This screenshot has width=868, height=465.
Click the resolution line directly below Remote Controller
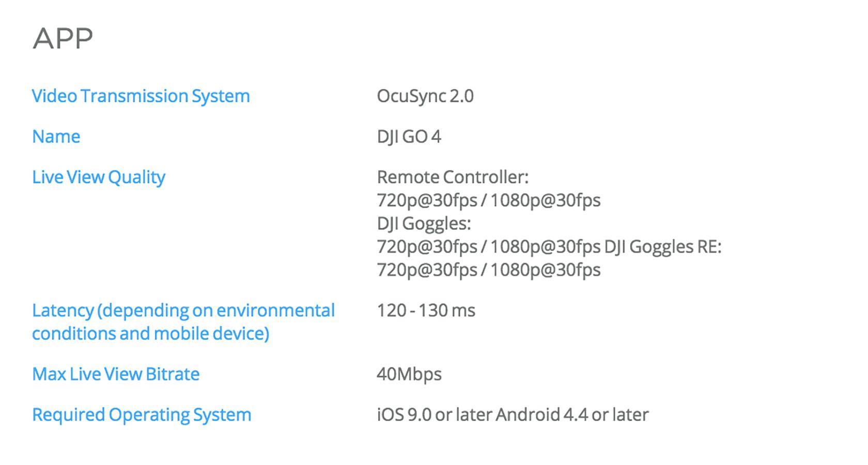pyautogui.click(x=488, y=200)
